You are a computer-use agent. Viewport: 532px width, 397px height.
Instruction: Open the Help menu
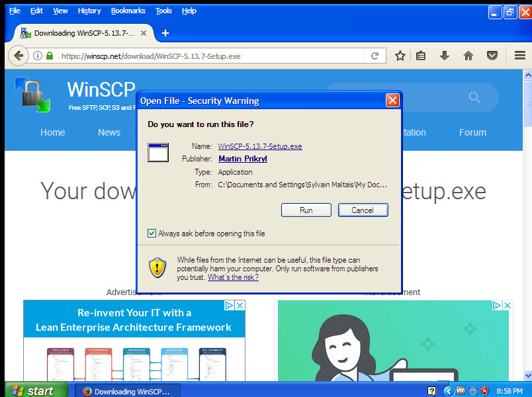[x=189, y=11]
